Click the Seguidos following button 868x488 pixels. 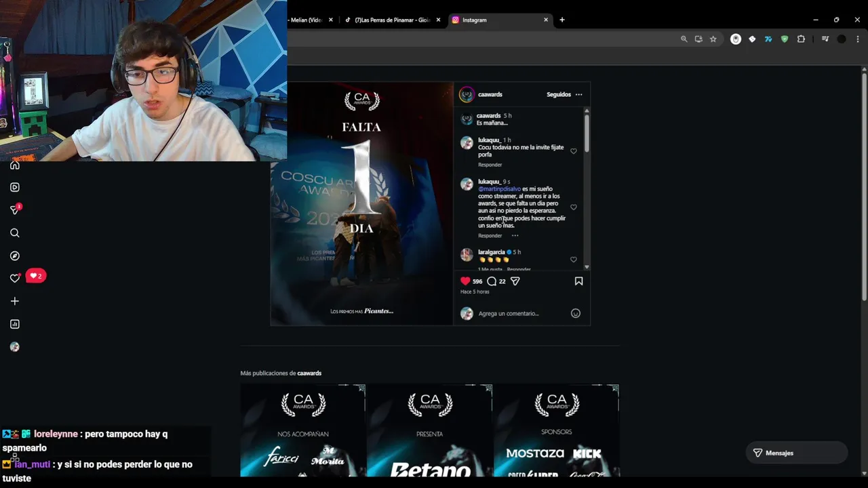pyautogui.click(x=559, y=94)
